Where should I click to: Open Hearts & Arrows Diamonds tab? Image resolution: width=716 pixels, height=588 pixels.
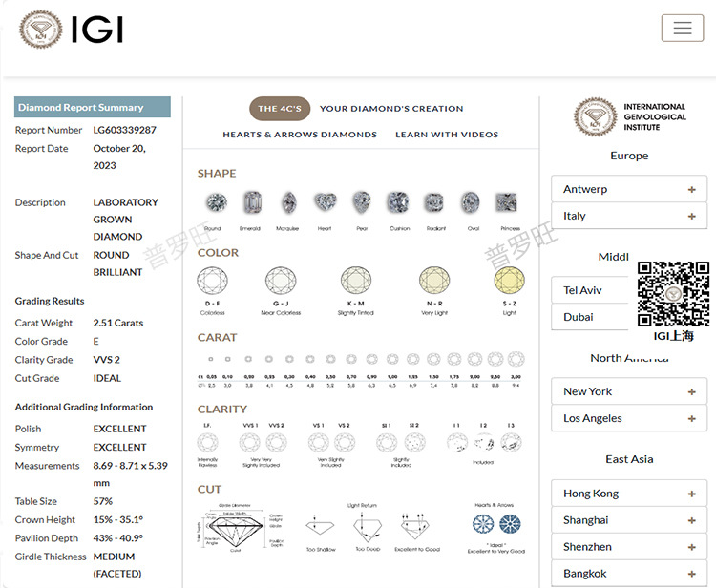coord(300,135)
